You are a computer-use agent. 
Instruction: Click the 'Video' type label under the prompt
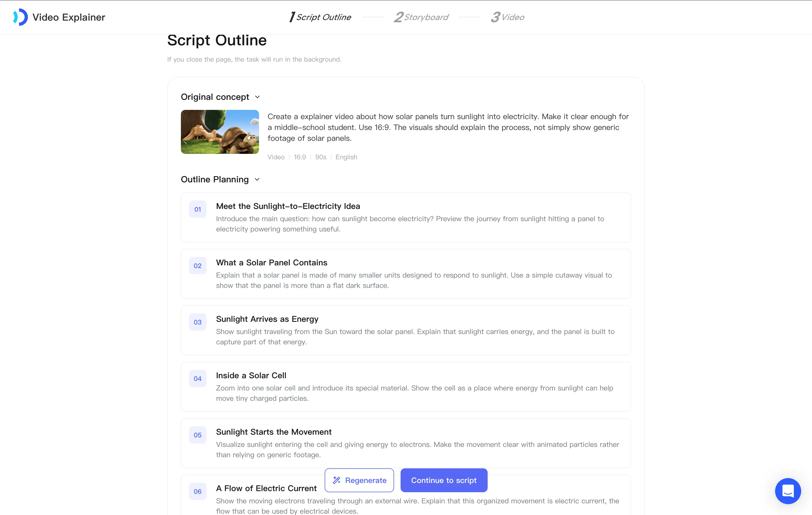coord(276,157)
